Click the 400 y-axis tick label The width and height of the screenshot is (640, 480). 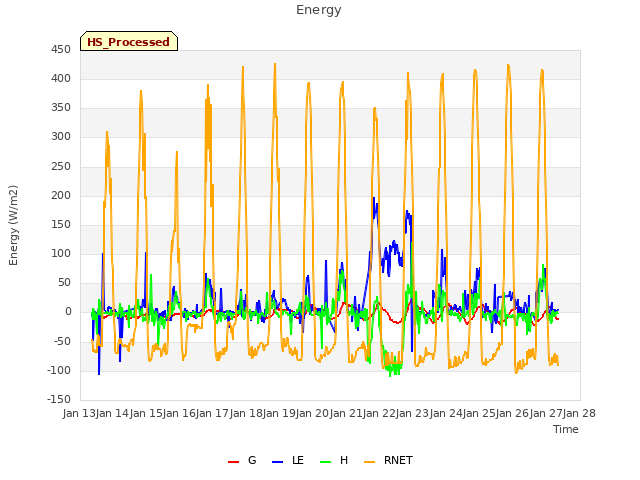(x=61, y=79)
